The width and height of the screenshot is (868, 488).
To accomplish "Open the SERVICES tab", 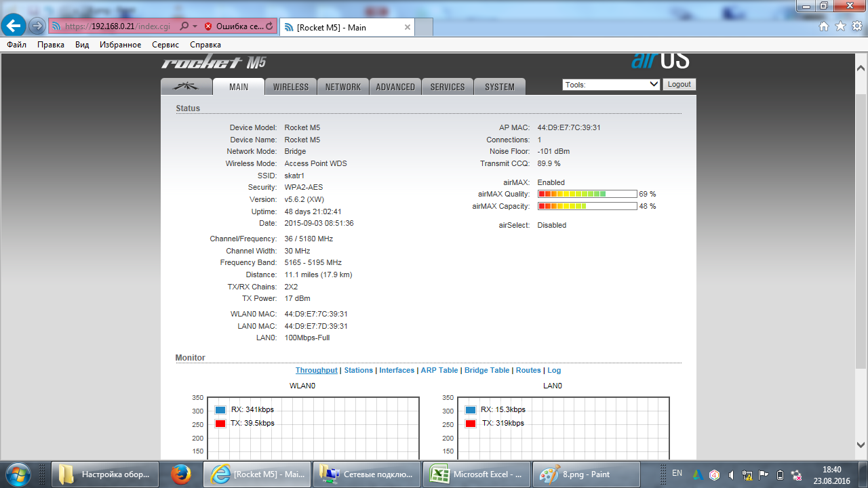I will pyautogui.click(x=448, y=87).
